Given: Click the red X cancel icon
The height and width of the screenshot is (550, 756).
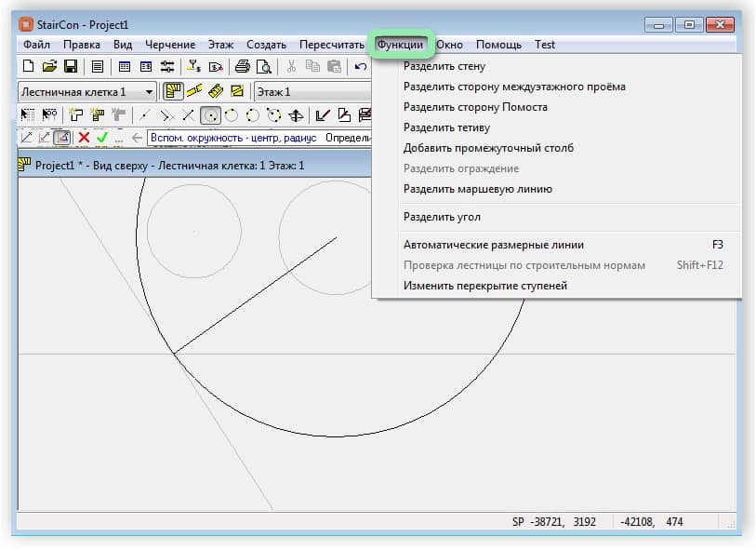Looking at the screenshot, I should click(84, 138).
